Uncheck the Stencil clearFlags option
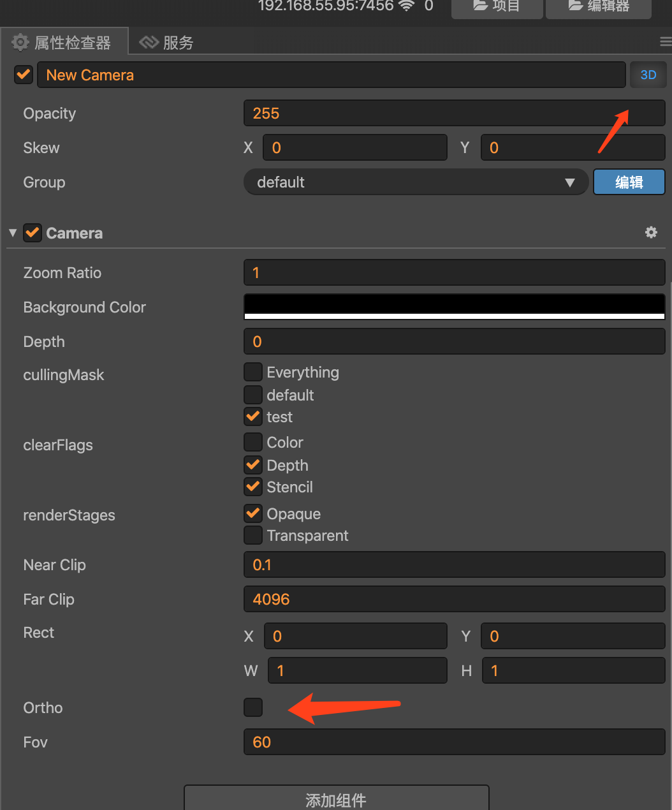Viewport: 672px width, 810px height. point(253,487)
